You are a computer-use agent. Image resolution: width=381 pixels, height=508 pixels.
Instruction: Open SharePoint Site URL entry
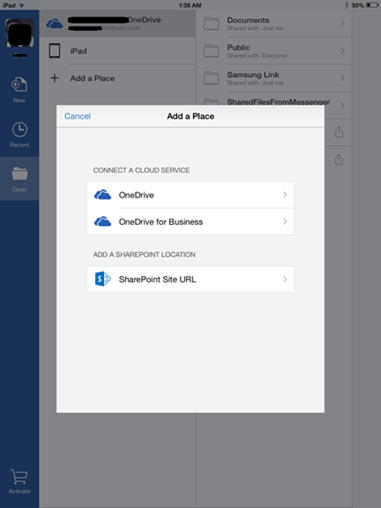[190, 279]
